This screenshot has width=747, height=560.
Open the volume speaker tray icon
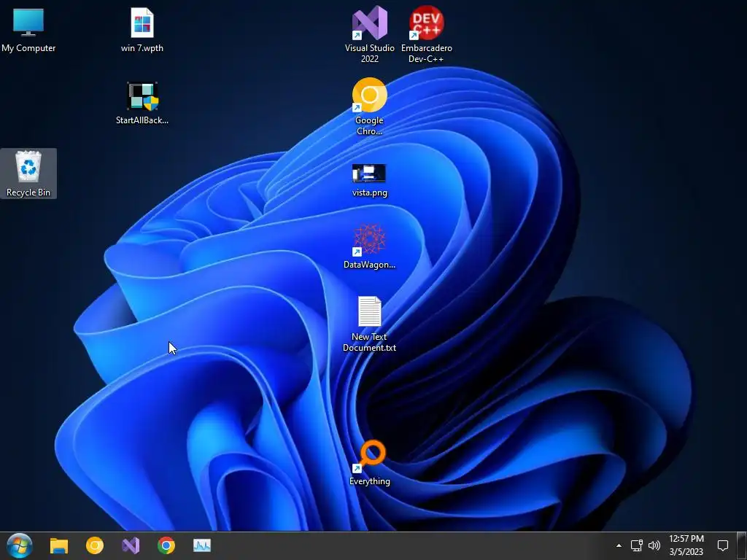(654, 545)
